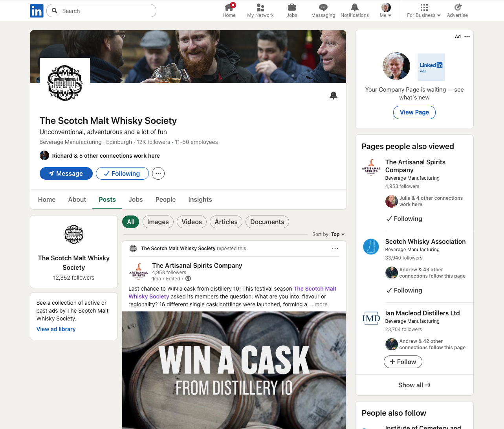Click the Message button
This screenshot has height=429, width=504.
click(66, 173)
